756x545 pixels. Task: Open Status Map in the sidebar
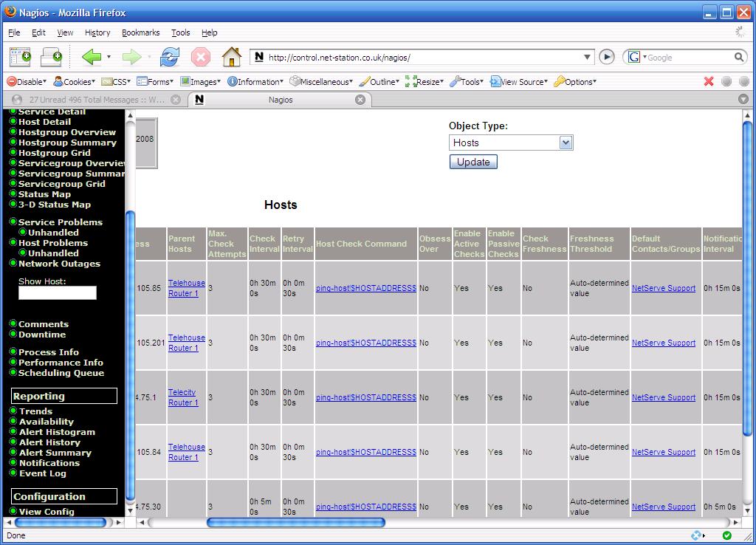pos(44,194)
